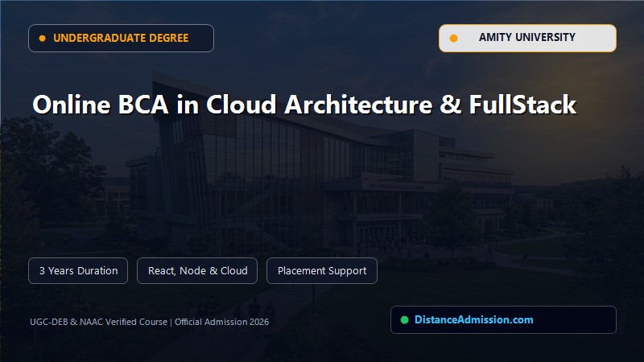Click the UGC-DEB & NAAC Verified Course text
Image resolution: width=644 pixels, height=362 pixels.
click(x=98, y=322)
